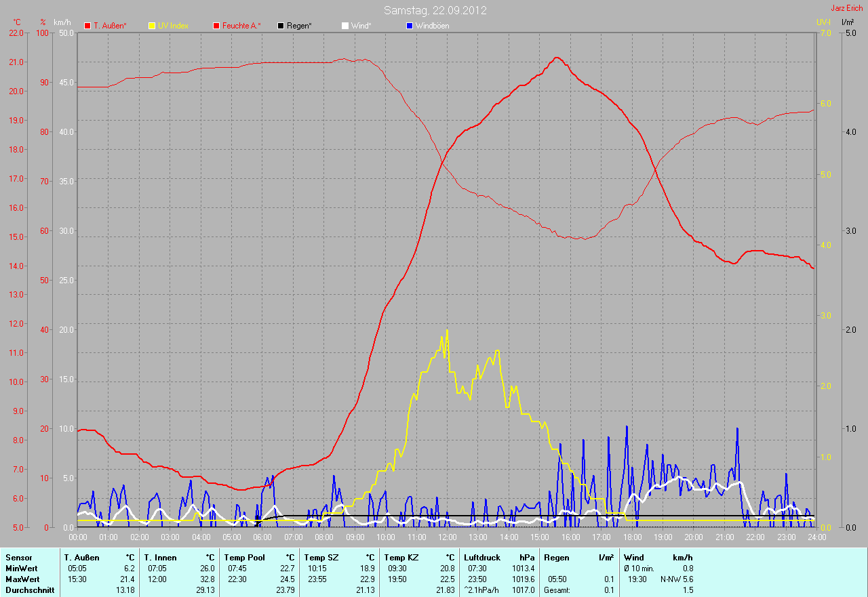Click the MaxWert row label
Image resolution: width=868 pixels, height=597 pixels.
tap(23, 579)
